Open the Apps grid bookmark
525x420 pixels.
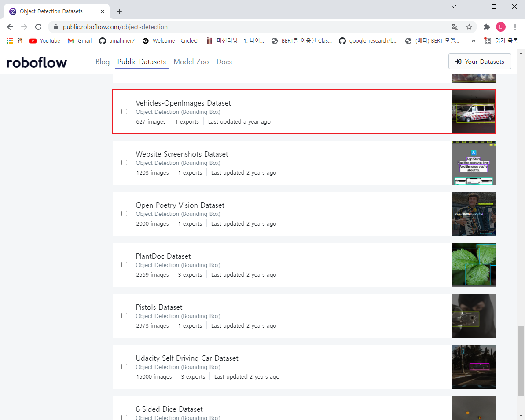tap(14, 40)
